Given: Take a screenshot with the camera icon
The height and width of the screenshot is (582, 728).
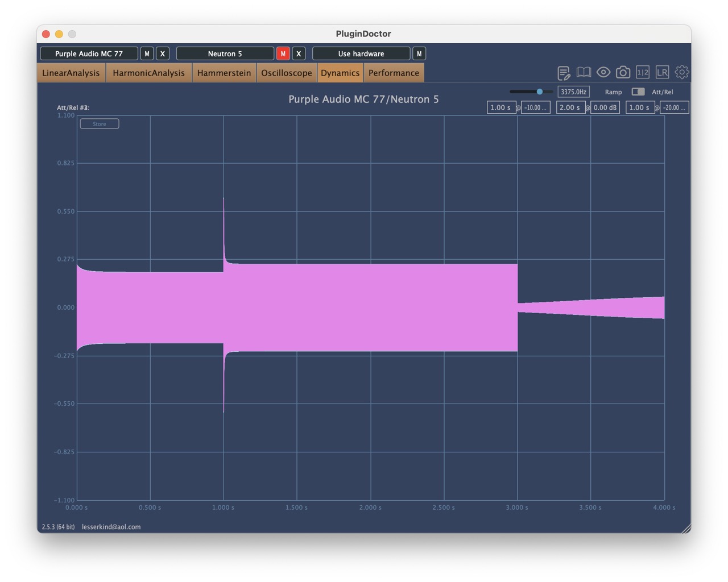Looking at the screenshot, I should pyautogui.click(x=623, y=72).
